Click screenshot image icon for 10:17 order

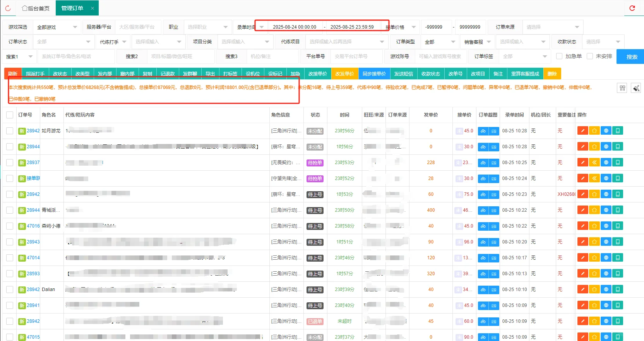pos(494,258)
